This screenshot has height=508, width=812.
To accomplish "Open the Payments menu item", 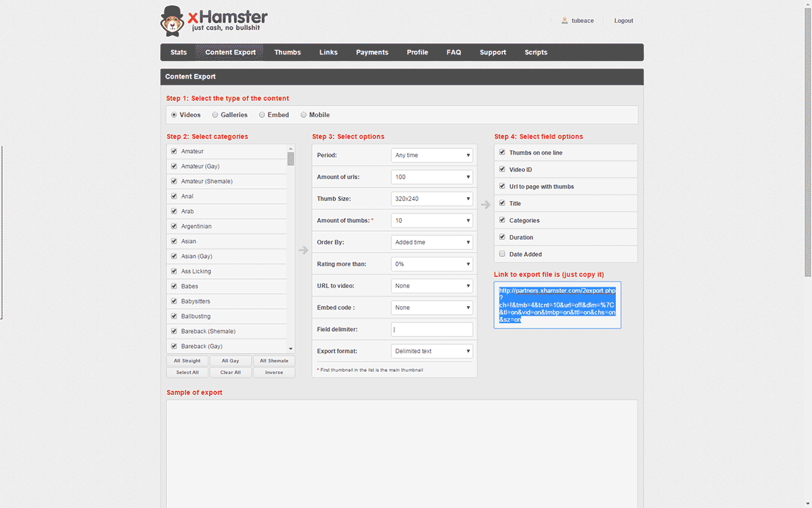I will click(372, 52).
